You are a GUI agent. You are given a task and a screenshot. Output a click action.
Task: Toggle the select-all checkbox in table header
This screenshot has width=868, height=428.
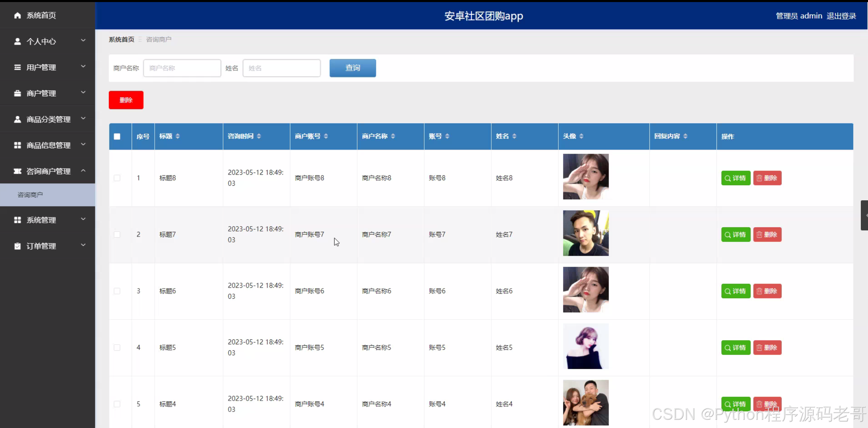(x=117, y=137)
